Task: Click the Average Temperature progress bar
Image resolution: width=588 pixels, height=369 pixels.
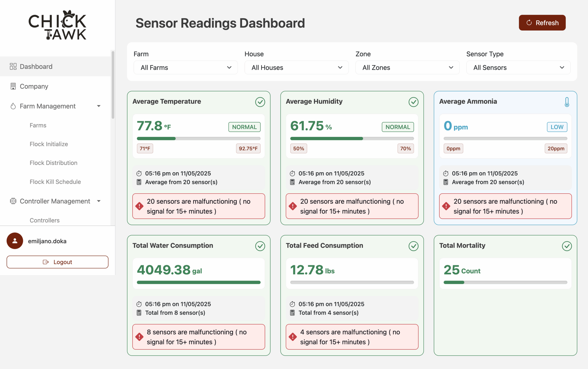Action: [x=198, y=138]
